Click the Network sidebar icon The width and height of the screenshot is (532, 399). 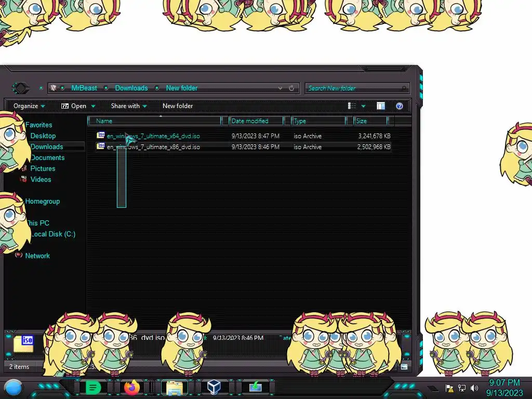[19, 255]
